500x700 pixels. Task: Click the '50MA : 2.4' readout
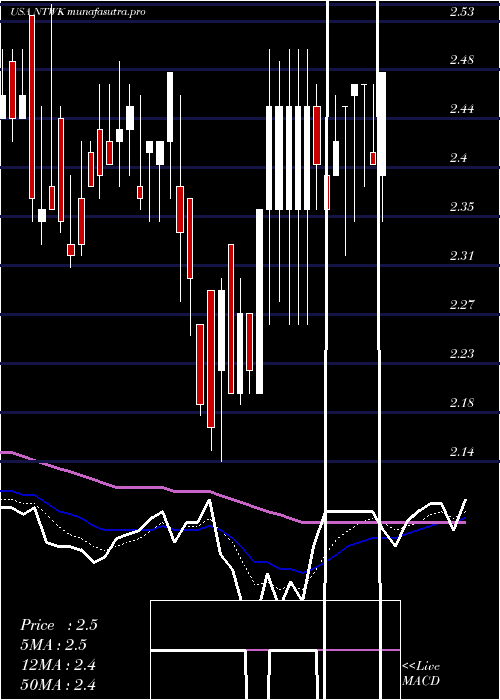pos(58,684)
